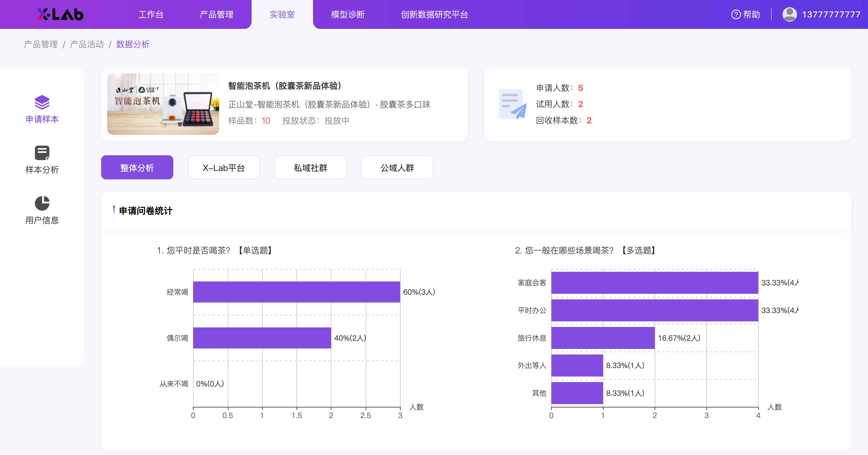Go to 创新数据研究平台
Viewport: 868px width, 455px height.
(x=434, y=14)
